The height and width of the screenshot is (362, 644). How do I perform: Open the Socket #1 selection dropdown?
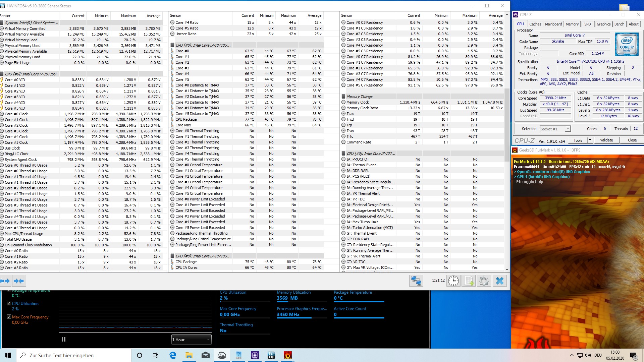click(x=555, y=129)
